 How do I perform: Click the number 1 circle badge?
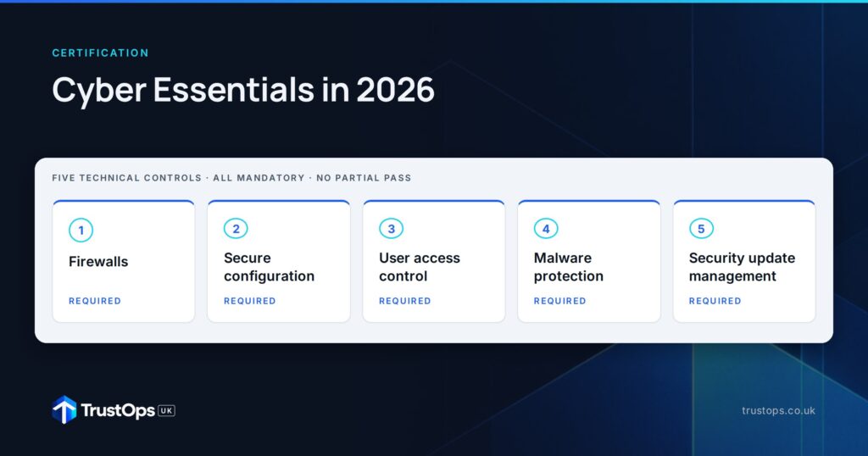click(81, 231)
